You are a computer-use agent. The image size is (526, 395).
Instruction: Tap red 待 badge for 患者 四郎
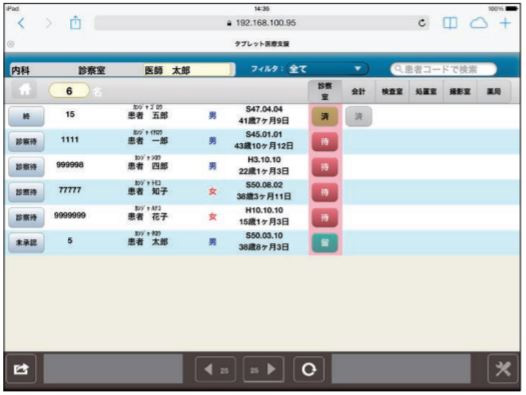click(x=325, y=167)
